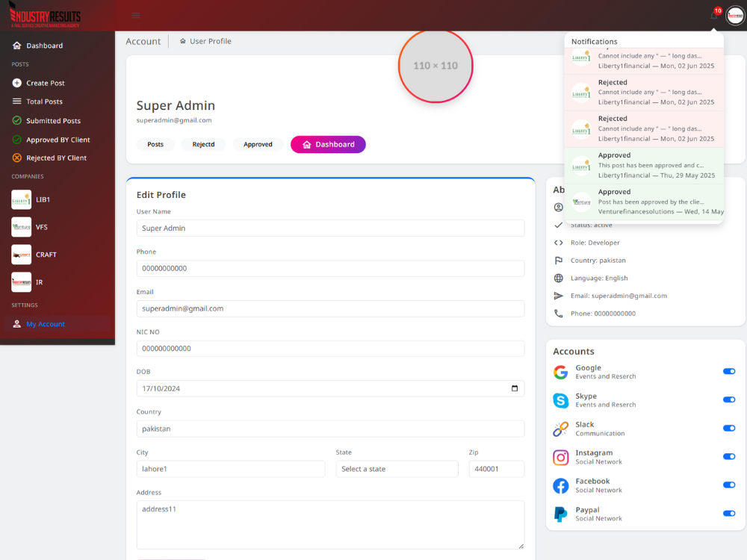This screenshot has width=747, height=560.
Task: Click the Paypal logo icon
Action: point(561,514)
